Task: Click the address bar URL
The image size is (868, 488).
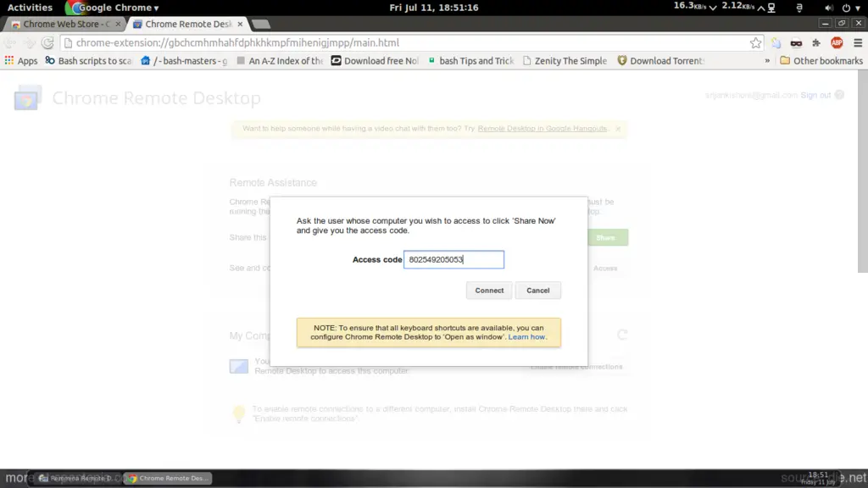Action: [237, 42]
